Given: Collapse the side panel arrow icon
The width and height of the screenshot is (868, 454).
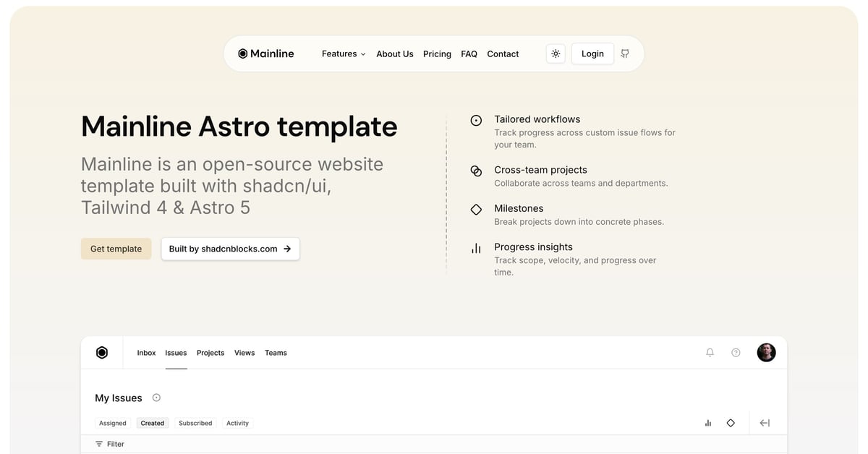Looking at the screenshot, I should tap(765, 423).
